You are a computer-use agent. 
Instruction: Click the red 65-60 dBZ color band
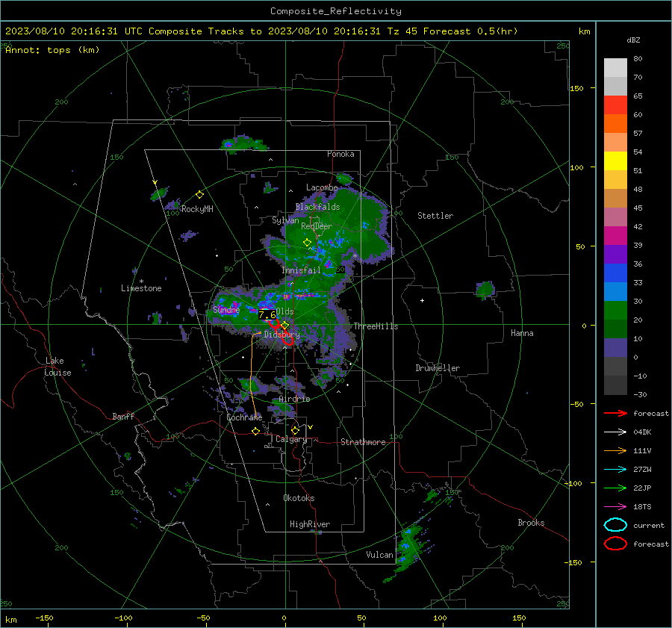coord(615,105)
